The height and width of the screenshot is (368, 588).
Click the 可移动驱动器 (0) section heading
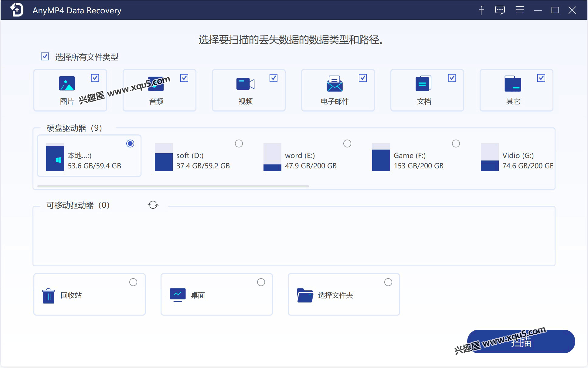[x=78, y=205]
